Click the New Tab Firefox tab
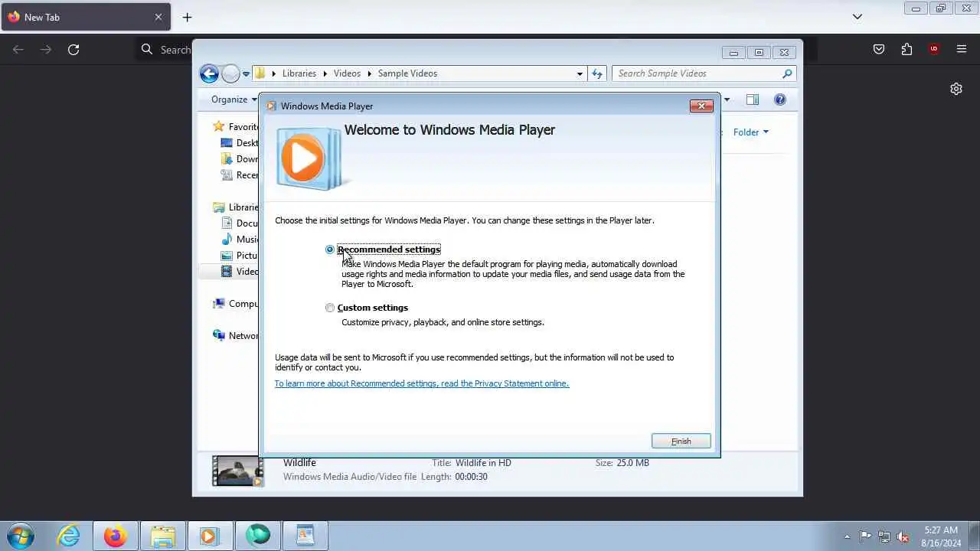The height and width of the screenshot is (551, 980). [x=85, y=17]
